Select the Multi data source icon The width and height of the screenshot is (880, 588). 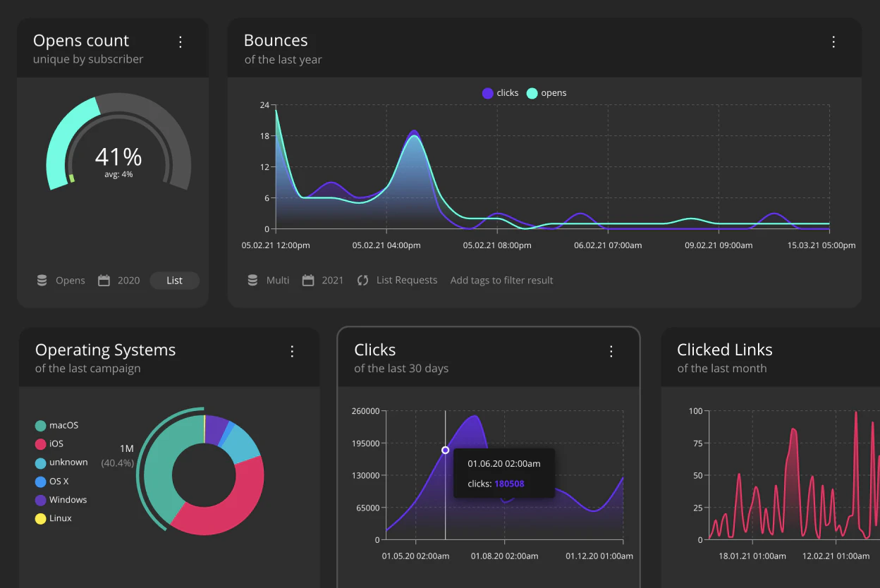pyautogui.click(x=252, y=280)
